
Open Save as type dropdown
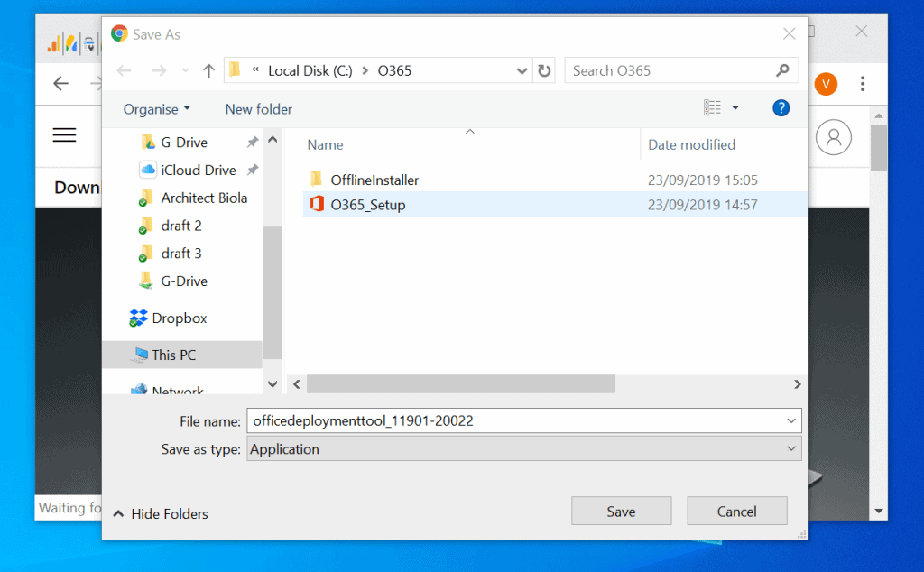[524, 449]
